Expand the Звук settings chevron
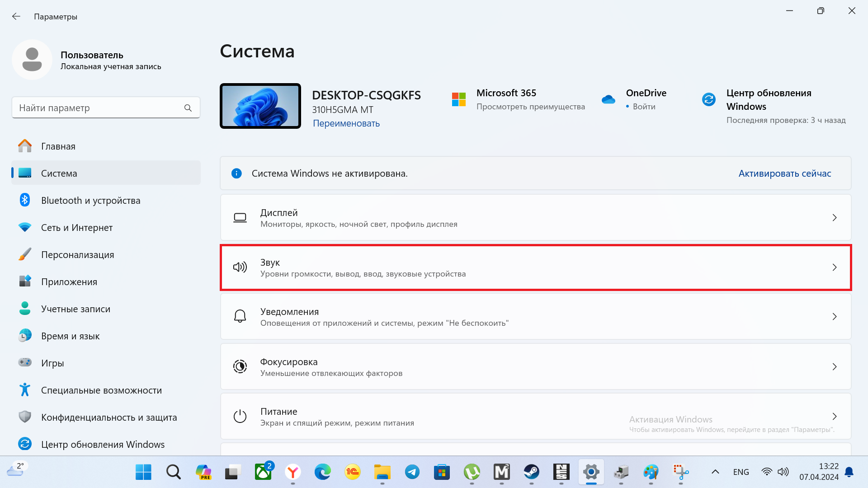 coord(834,267)
